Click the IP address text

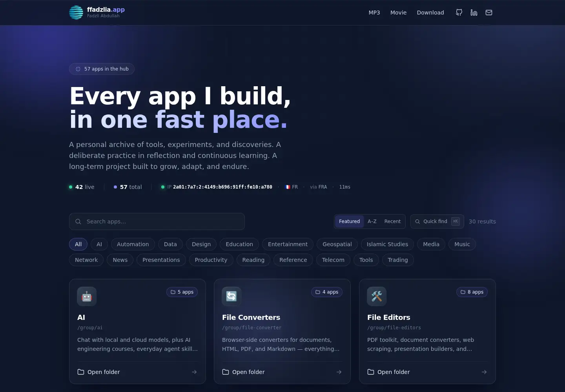(x=222, y=187)
